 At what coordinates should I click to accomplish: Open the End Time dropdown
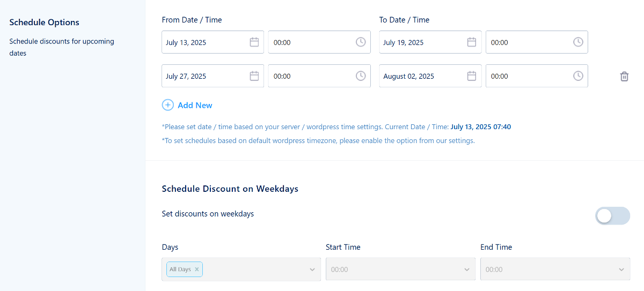pyautogui.click(x=621, y=270)
